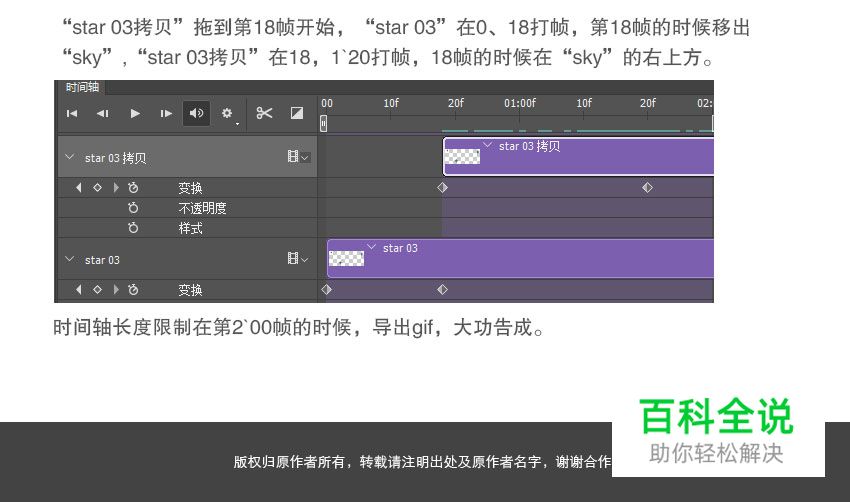This screenshot has height=502, width=850.
Task: Select star 03 keyframe at frame 18
Action: click(442, 289)
